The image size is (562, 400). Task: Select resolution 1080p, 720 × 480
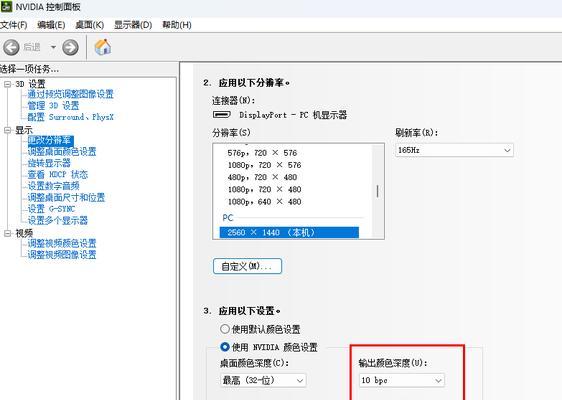[x=265, y=190]
